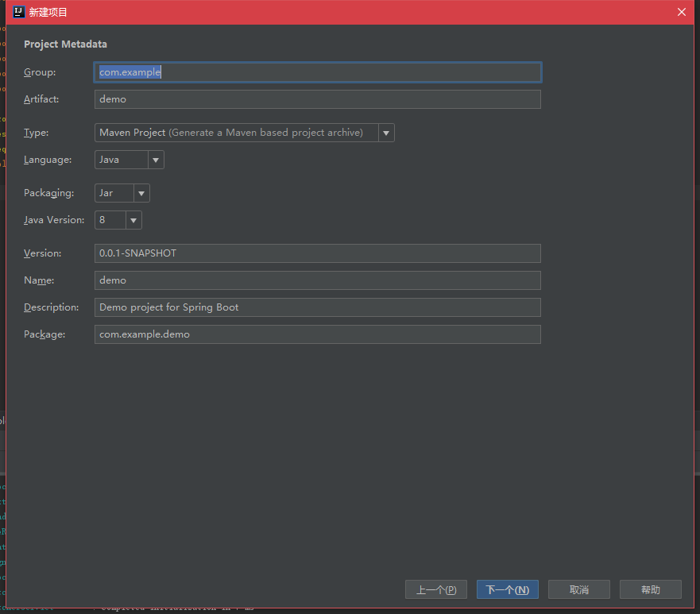Click the Package field com.example.demo
Viewport: 700px width, 614px height.
coord(317,334)
